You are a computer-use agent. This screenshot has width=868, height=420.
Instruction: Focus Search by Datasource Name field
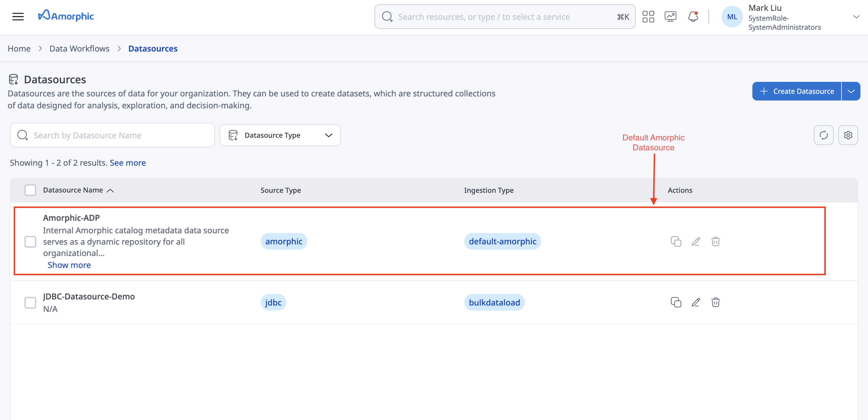(x=112, y=135)
